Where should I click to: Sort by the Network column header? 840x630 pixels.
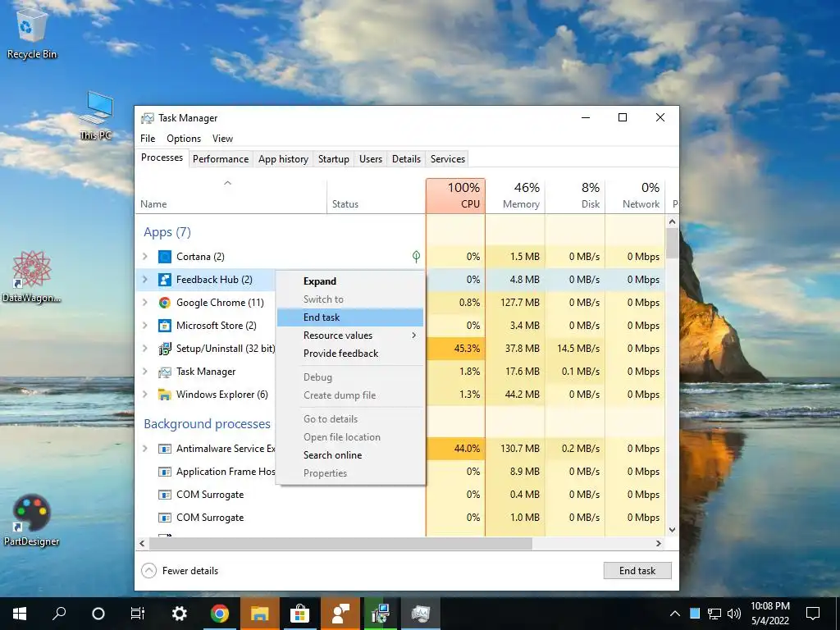(x=636, y=197)
